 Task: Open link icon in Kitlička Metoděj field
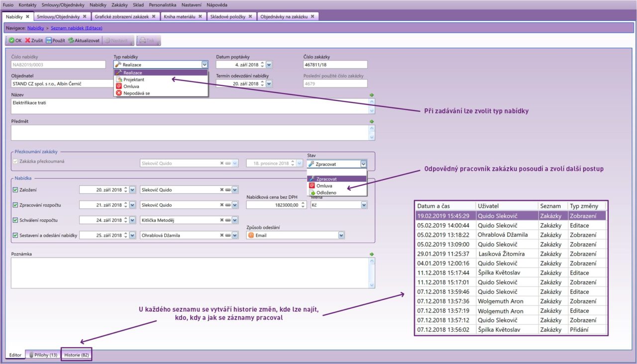(228, 220)
